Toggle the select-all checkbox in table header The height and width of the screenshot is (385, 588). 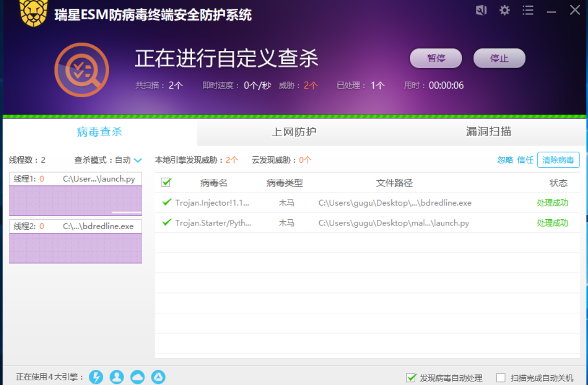coord(166,182)
